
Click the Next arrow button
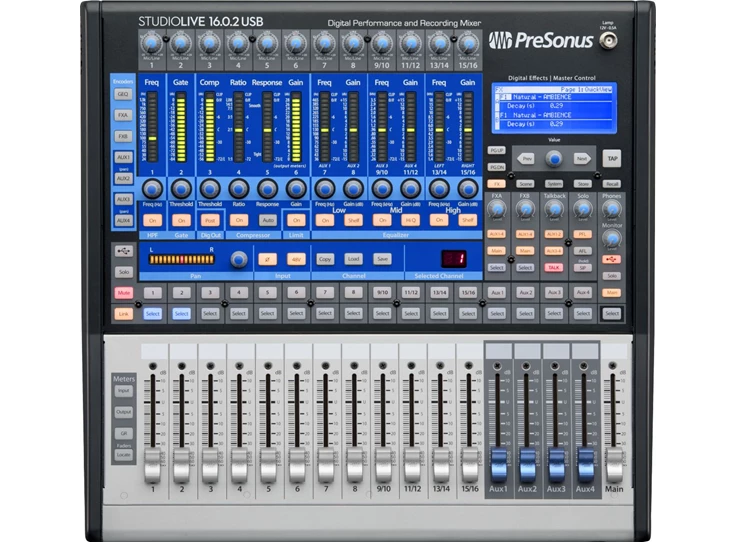tap(582, 158)
